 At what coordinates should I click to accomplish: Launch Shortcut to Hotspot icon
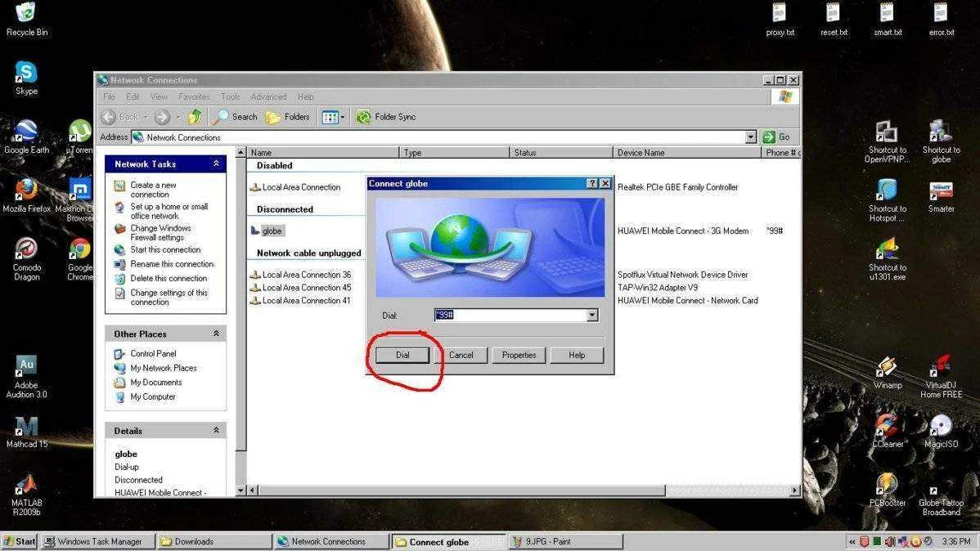coord(887,200)
